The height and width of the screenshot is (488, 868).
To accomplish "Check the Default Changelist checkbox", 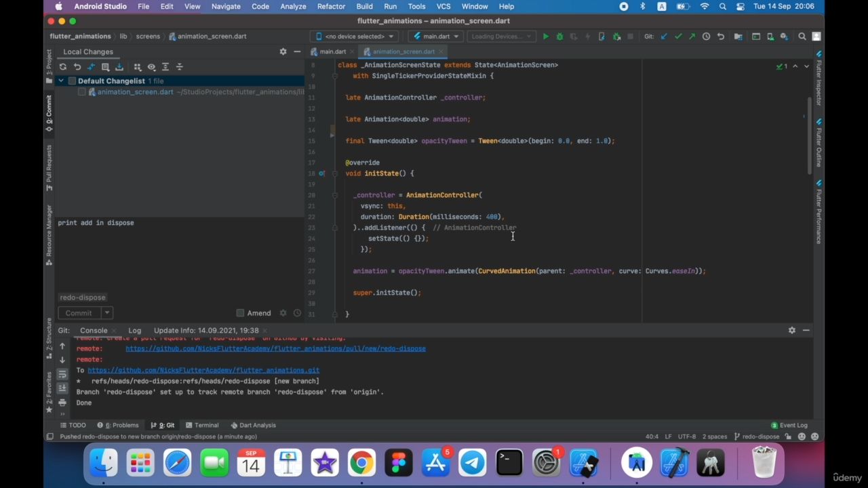I will [72, 81].
